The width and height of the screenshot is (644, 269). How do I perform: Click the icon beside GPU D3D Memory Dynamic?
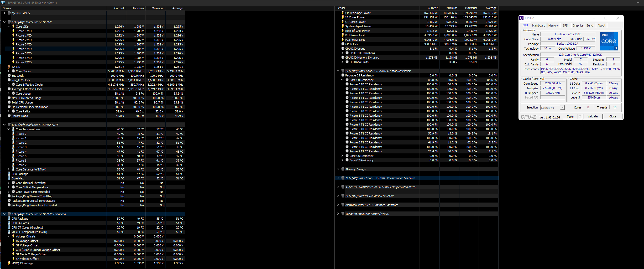tap(343, 58)
